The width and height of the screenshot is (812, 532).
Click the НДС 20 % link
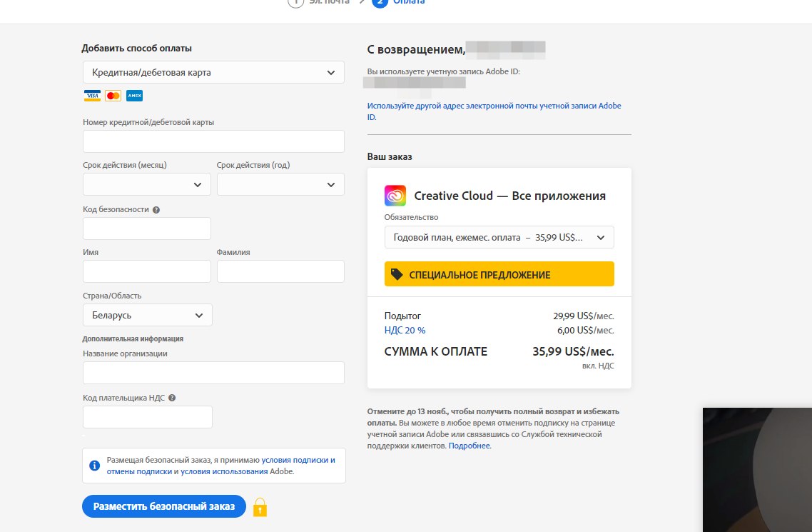405,330
